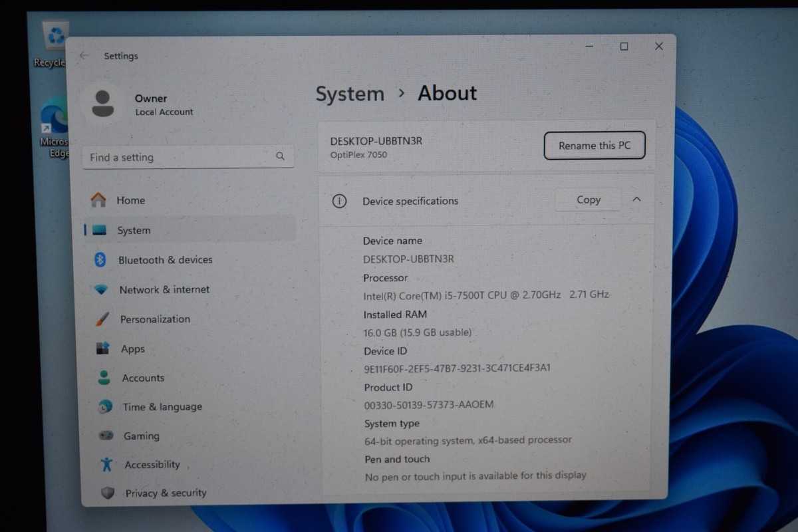
Task: Open the Microsoft Edge desktop shortcut
Action: click(55, 128)
